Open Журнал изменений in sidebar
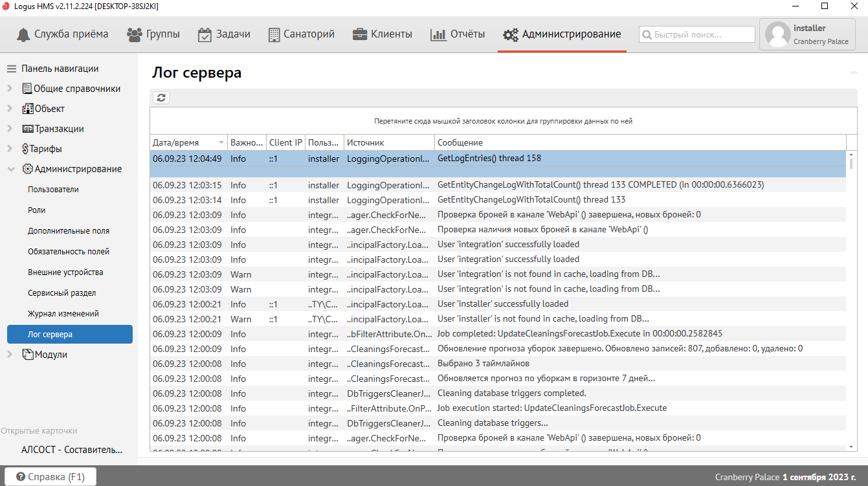 63,314
